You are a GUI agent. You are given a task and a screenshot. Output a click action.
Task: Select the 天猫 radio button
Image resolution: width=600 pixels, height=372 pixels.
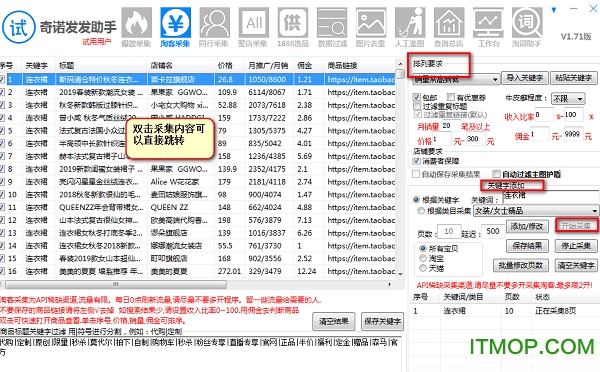[423, 268]
